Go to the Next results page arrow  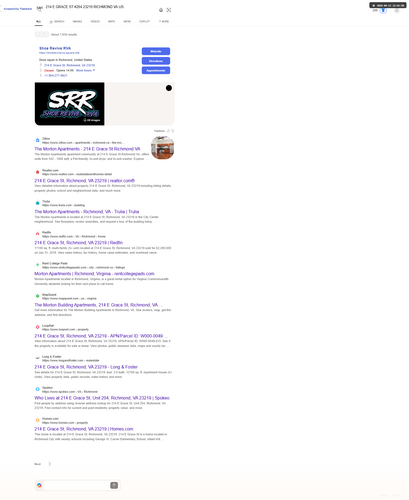click(x=50, y=464)
